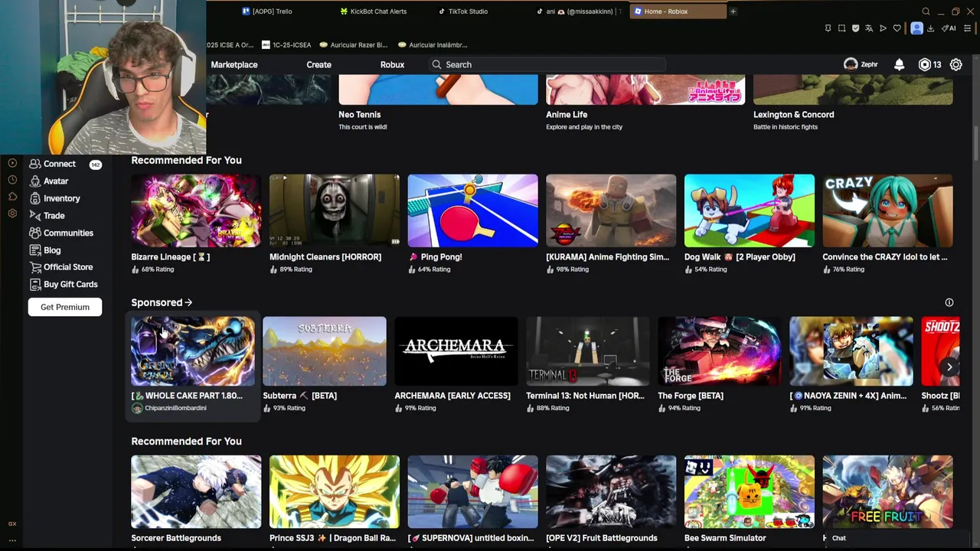Screen dimensions: 980x551
Task: Click the browser tab search magnifier
Action: click(x=926, y=11)
